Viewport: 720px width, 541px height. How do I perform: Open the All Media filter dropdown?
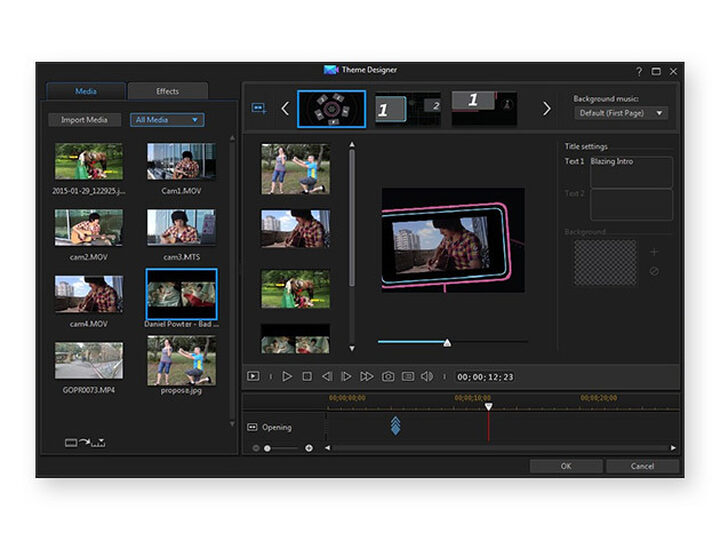click(167, 120)
